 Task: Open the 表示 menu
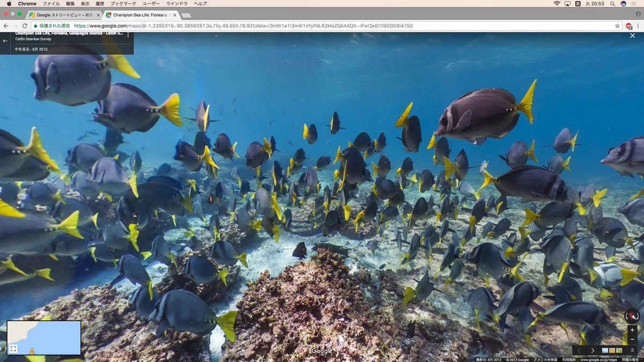(85, 4)
